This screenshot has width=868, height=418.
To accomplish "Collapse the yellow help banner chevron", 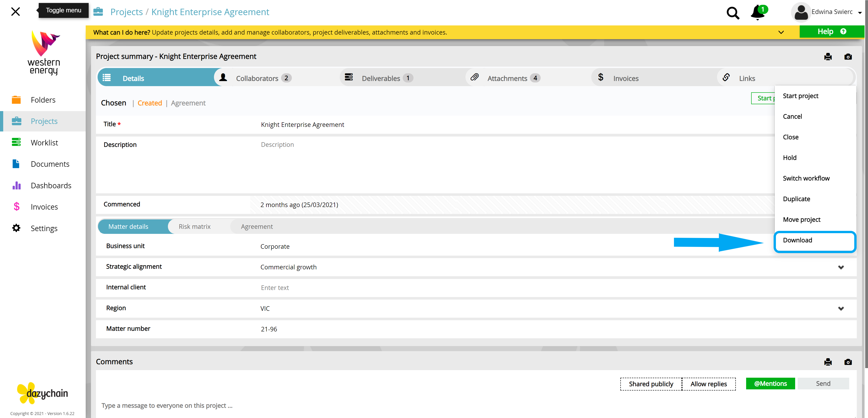I will pos(781,32).
